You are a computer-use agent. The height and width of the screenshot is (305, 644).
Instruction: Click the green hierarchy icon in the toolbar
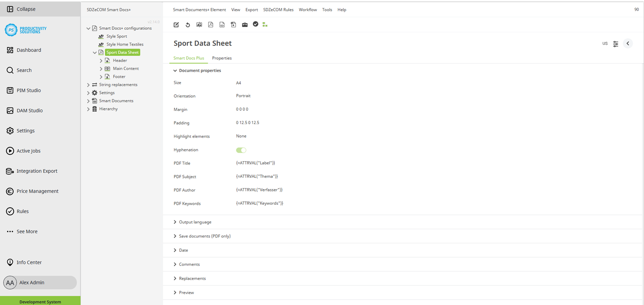pos(265,25)
